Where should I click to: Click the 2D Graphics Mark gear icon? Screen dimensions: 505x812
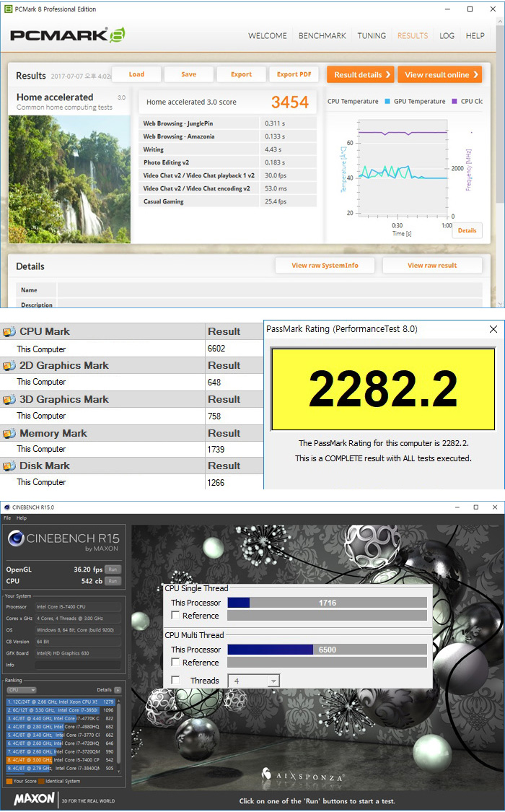click(9, 366)
